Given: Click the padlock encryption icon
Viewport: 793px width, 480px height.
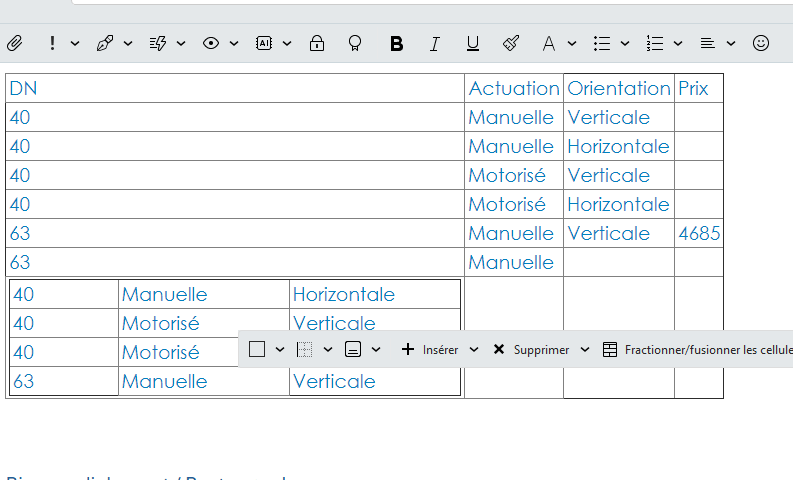Looking at the screenshot, I should [x=317, y=43].
